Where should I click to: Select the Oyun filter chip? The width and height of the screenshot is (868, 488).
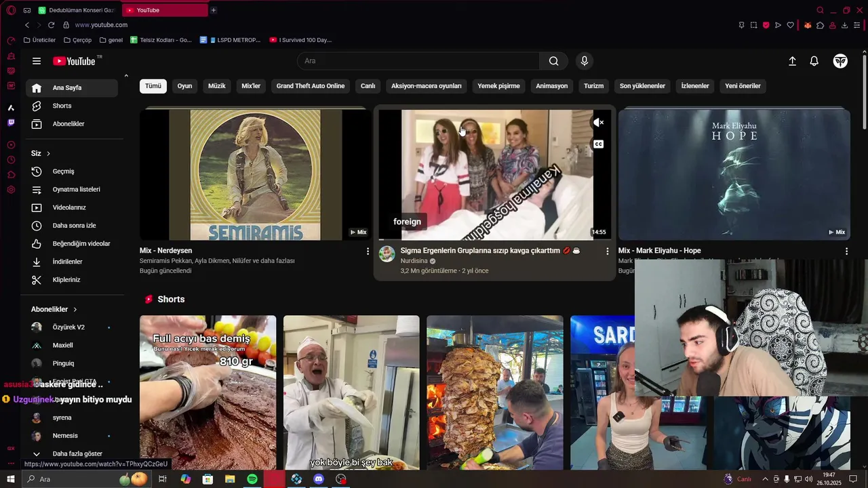pos(184,86)
